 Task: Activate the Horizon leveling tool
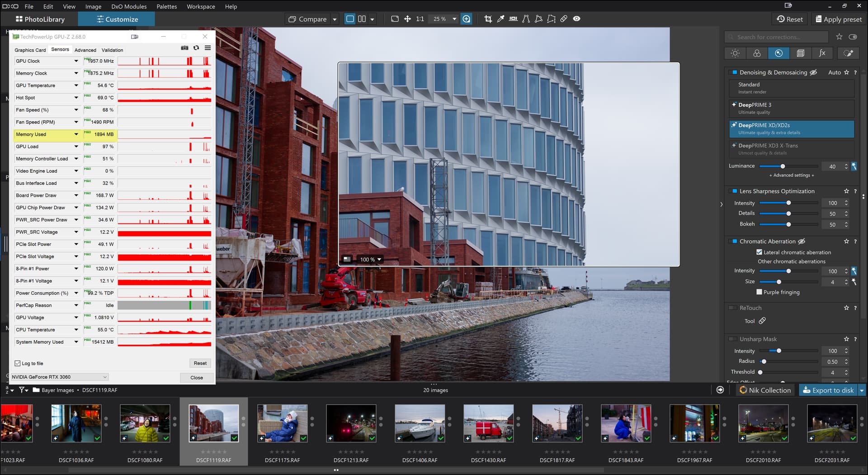[513, 19]
